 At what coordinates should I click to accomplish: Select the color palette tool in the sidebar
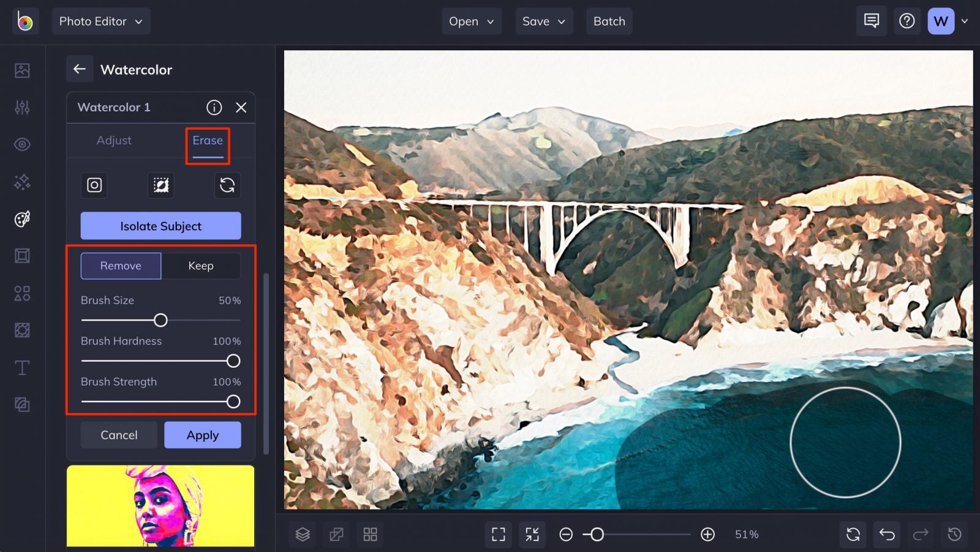click(x=22, y=218)
